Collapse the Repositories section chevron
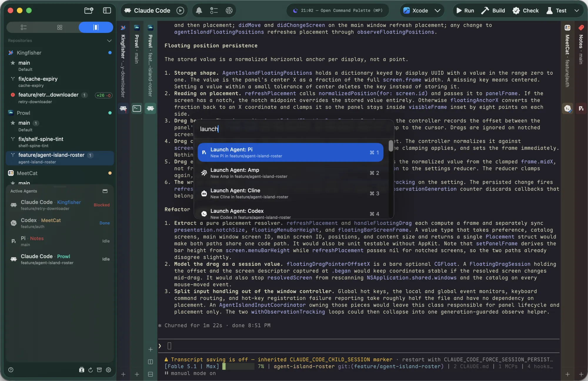This screenshot has width=588, height=381. [x=109, y=41]
